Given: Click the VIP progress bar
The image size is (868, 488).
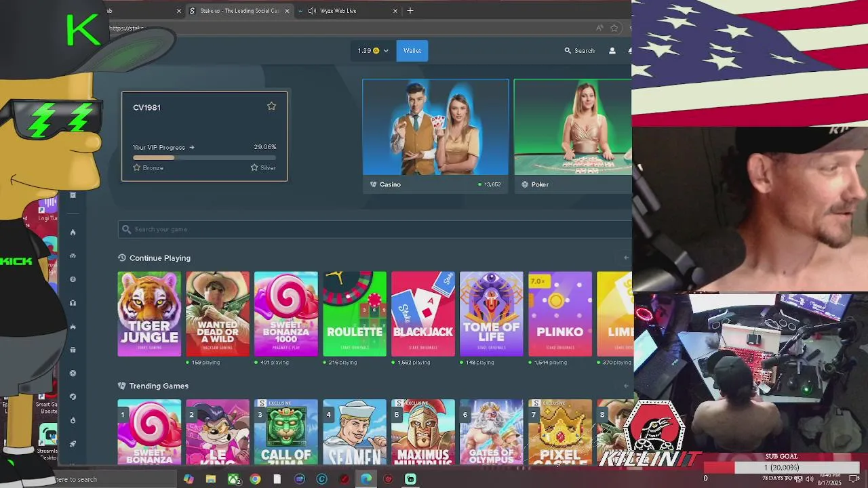Looking at the screenshot, I should click(x=204, y=158).
